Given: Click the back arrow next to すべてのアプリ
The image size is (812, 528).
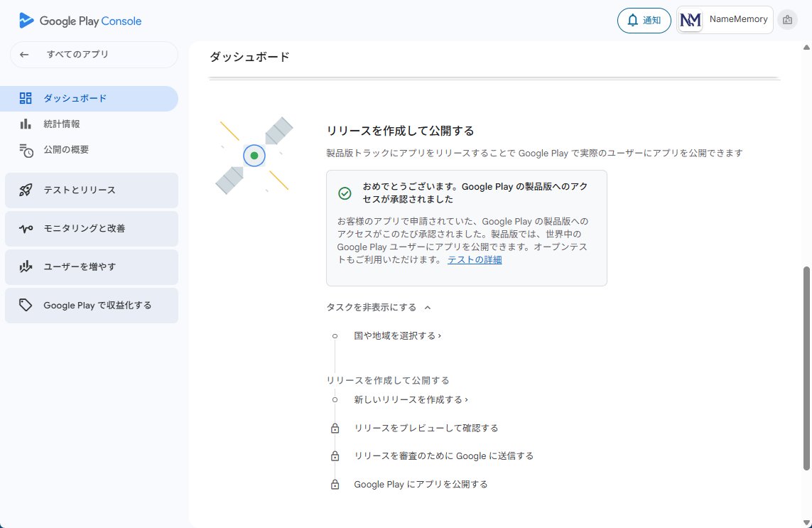Looking at the screenshot, I should [x=24, y=55].
